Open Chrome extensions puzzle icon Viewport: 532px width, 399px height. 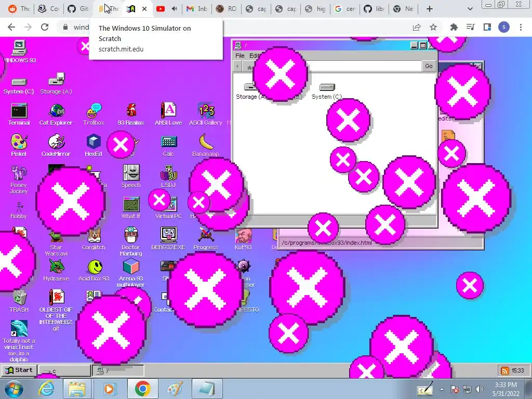click(454, 27)
